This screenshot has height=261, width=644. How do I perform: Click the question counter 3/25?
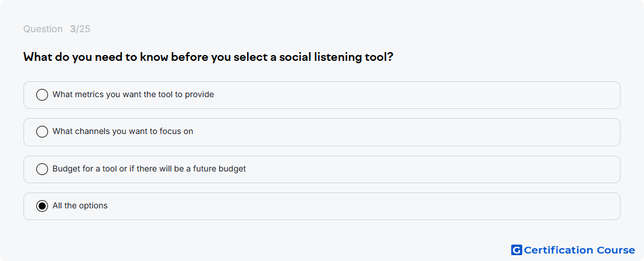point(80,29)
